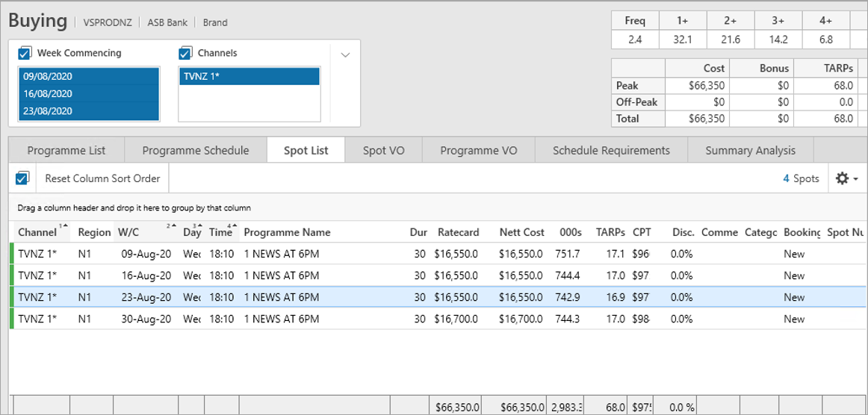The width and height of the screenshot is (868, 415).
Task: Select the 23-Aug-20 spot row
Action: (438, 297)
